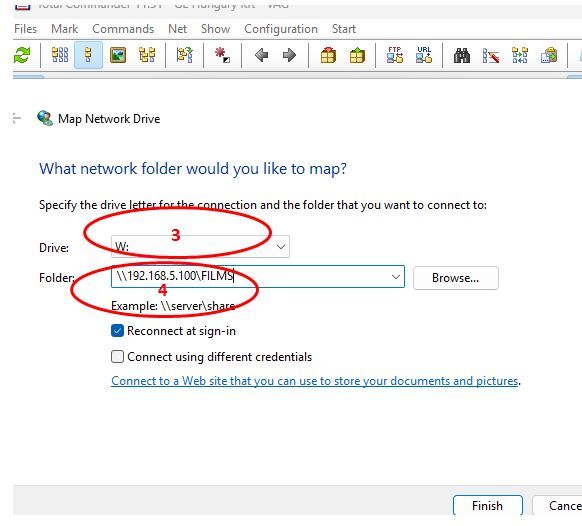The height and width of the screenshot is (526, 582).
Task: Open the Files menu
Action: point(25,29)
